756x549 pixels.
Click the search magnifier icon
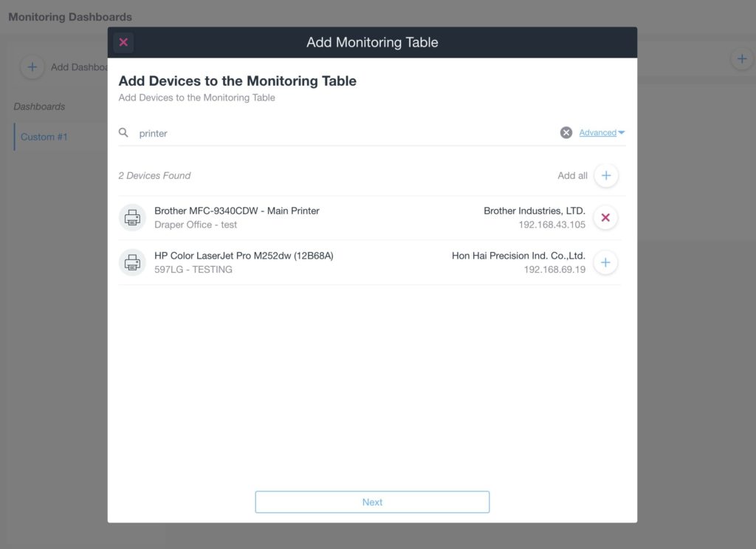click(123, 133)
